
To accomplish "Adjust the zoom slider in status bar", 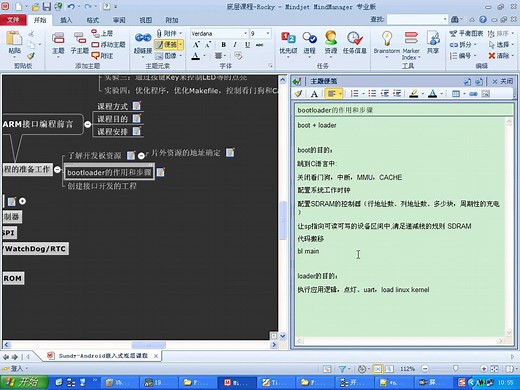I will pyautogui.click(x=455, y=369).
